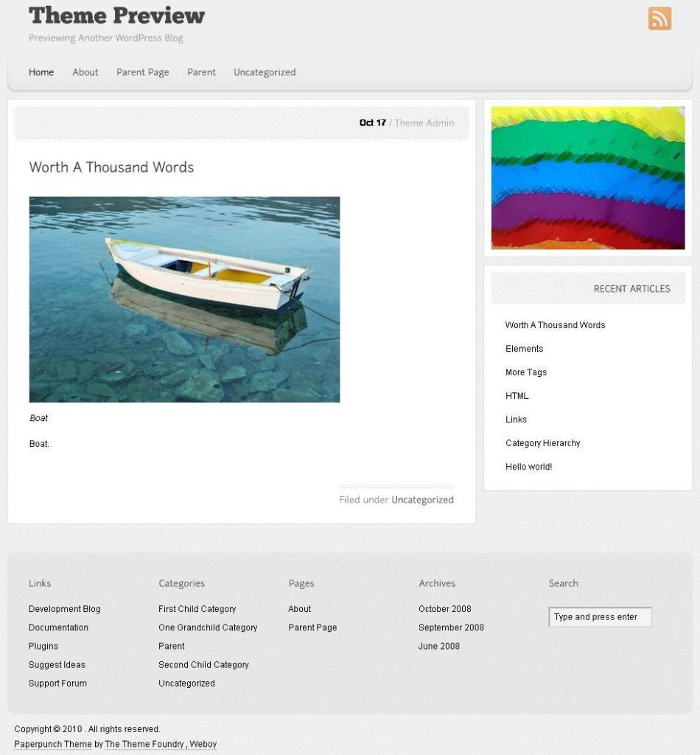The width and height of the screenshot is (700, 755).
Task: Open Category Hierarchy in Recent Articles
Action: point(542,443)
